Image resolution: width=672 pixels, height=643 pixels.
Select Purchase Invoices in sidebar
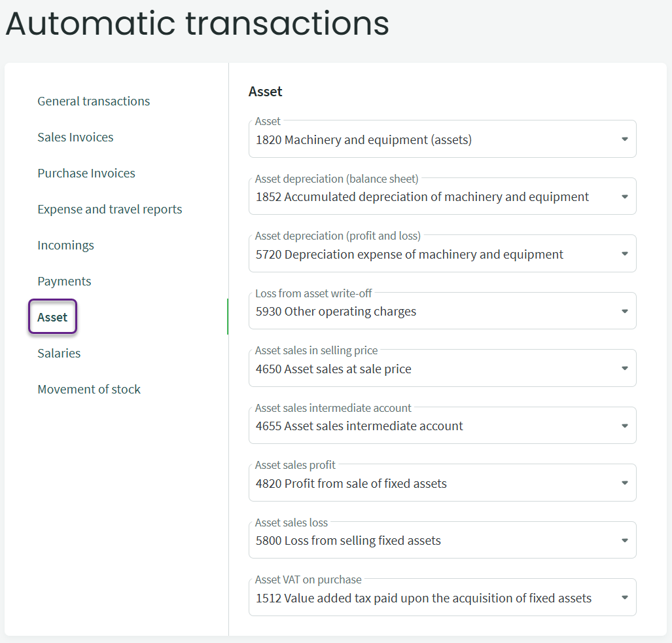click(x=86, y=174)
